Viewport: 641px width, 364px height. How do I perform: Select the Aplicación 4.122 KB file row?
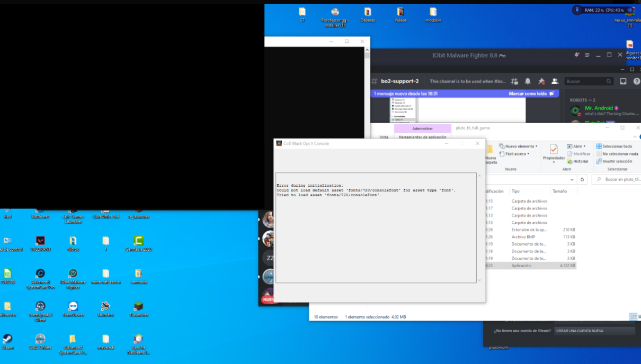[x=530, y=266]
